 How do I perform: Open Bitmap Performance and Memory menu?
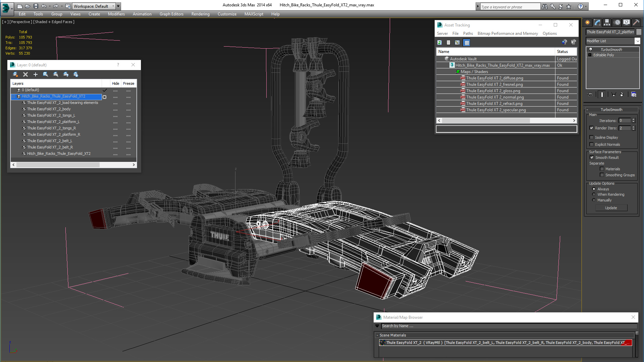[507, 34]
